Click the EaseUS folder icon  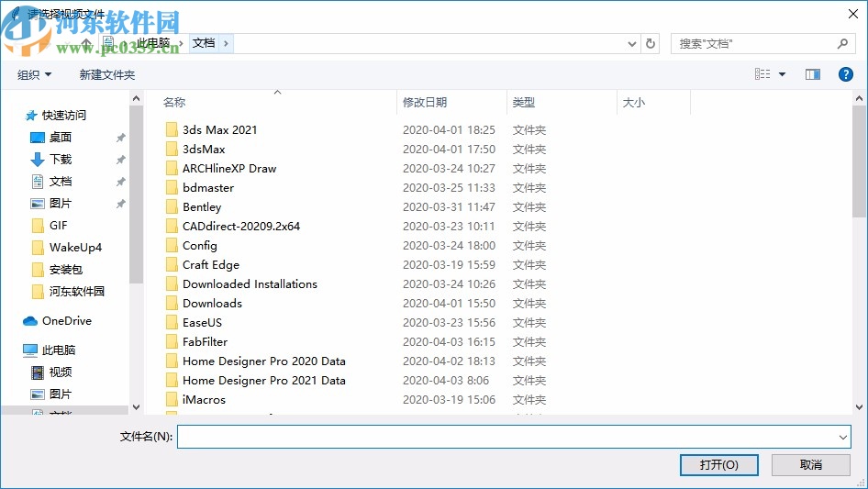click(x=172, y=322)
